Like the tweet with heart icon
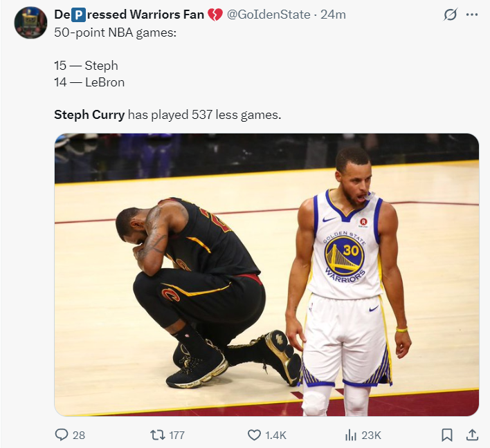The height and width of the screenshot is (448, 490). (254, 435)
